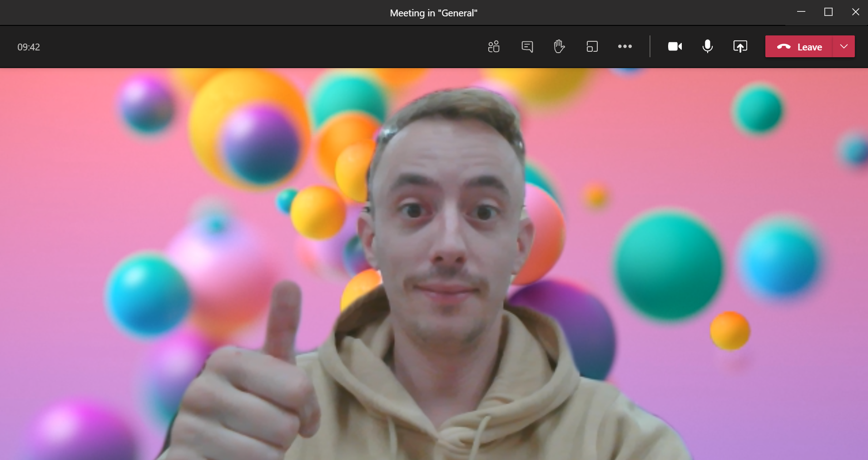
Task: Click the red hang-up phone icon
Action: (x=784, y=47)
